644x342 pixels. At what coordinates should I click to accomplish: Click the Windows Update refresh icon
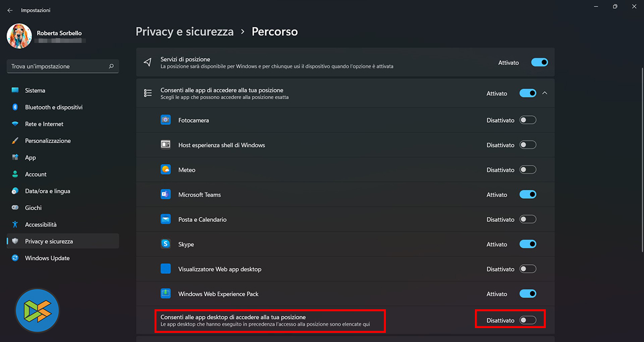pyautogui.click(x=15, y=258)
